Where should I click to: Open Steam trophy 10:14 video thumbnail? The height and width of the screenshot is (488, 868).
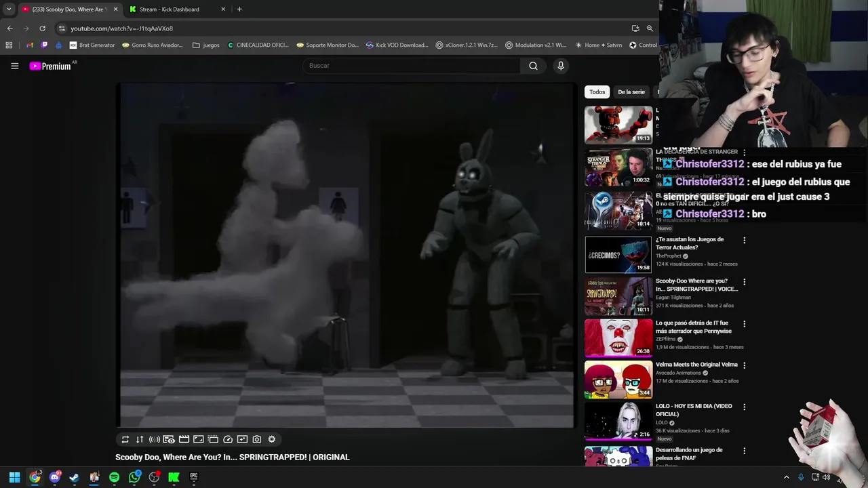618,211
